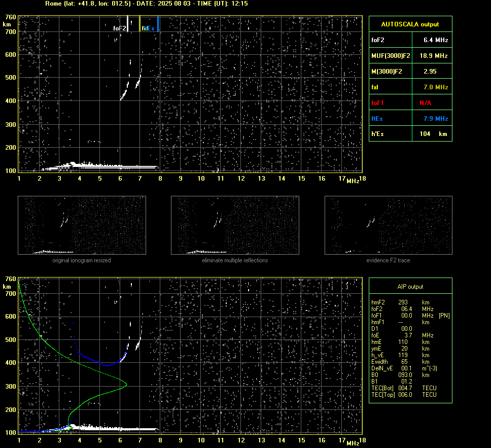Select the TEC[Top] value 006.0

tap(405, 394)
